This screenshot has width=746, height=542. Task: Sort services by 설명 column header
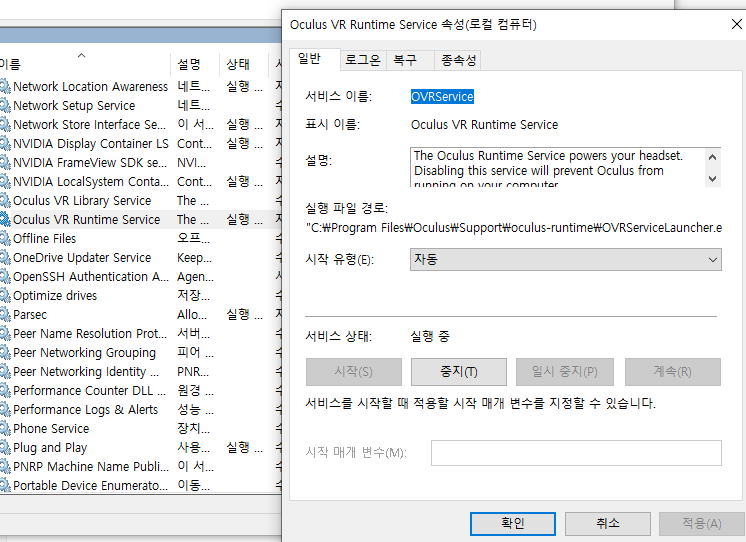pyautogui.click(x=195, y=64)
